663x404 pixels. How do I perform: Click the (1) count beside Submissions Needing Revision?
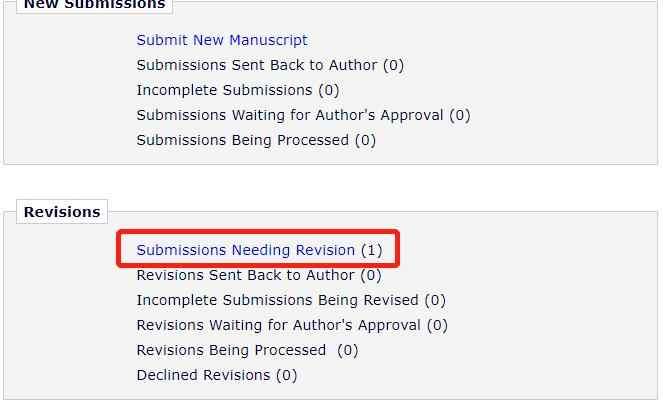372,250
